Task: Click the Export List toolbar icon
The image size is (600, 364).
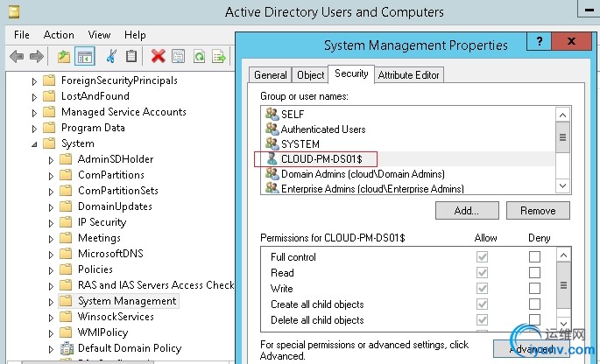Action: pos(219,57)
